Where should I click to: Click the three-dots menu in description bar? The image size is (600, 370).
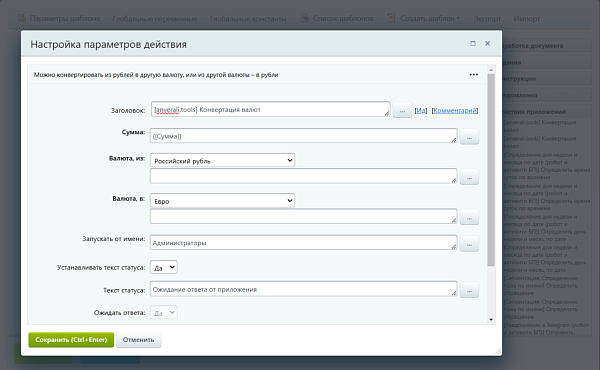click(474, 75)
